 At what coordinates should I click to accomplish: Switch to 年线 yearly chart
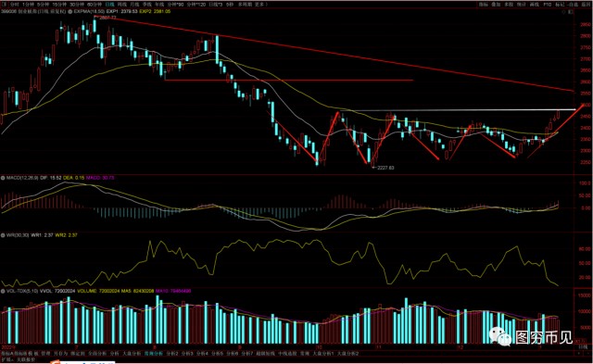coord(159,4)
